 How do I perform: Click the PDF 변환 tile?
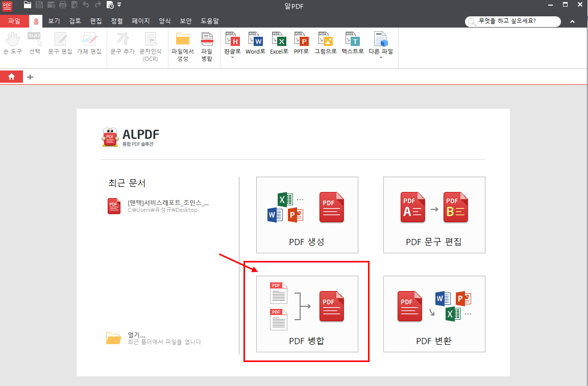434,314
